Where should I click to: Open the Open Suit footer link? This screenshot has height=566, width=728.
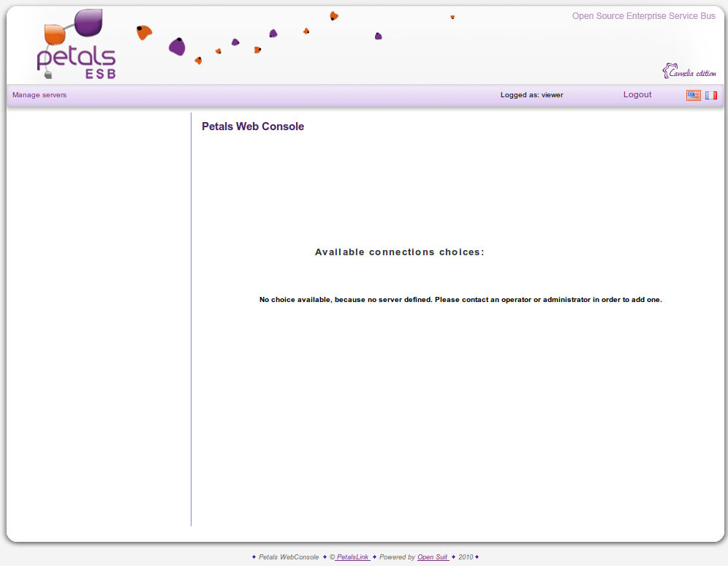click(x=433, y=557)
